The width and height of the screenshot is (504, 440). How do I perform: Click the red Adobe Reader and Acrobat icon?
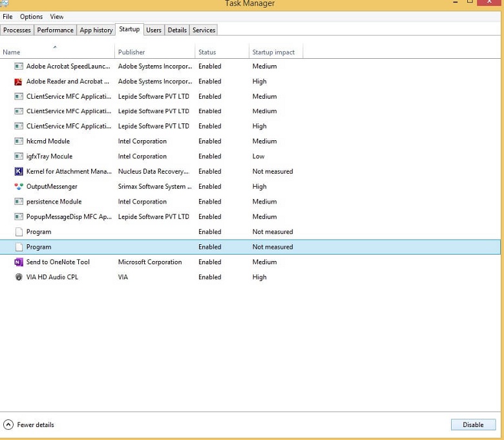click(18, 81)
